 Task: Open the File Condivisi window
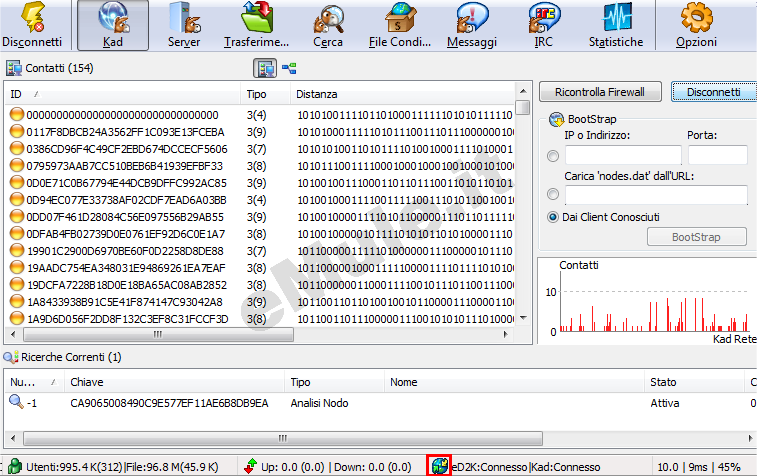tap(400, 24)
